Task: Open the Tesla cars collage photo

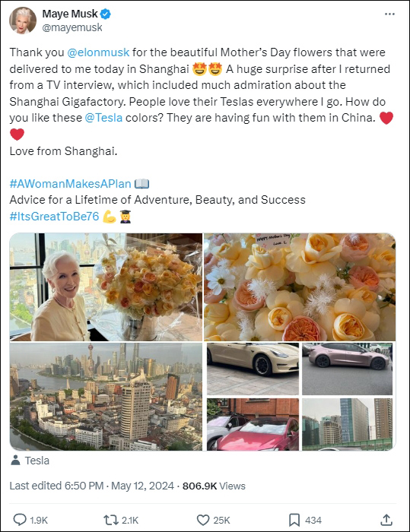Action: (x=300, y=396)
